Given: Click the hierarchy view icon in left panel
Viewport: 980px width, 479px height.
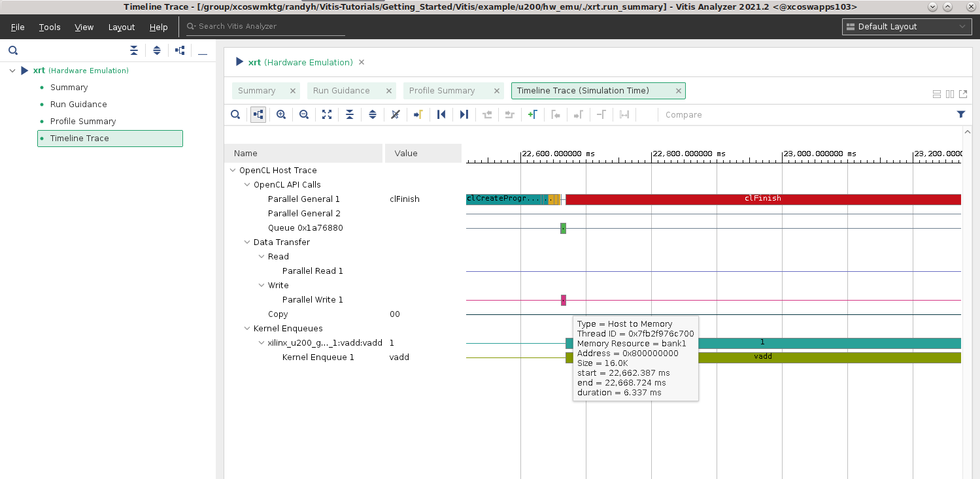Looking at the screenshot, I should tap(180, 50).
